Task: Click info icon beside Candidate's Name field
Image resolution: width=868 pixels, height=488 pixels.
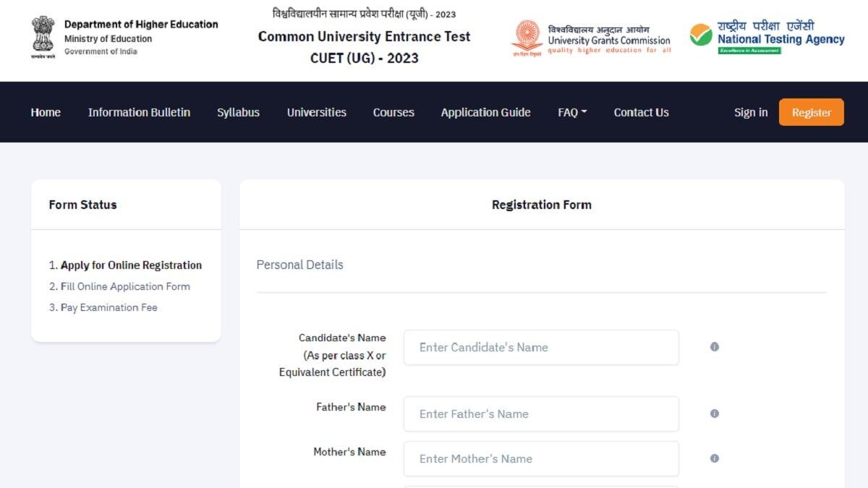Action: tap(714, 347)
